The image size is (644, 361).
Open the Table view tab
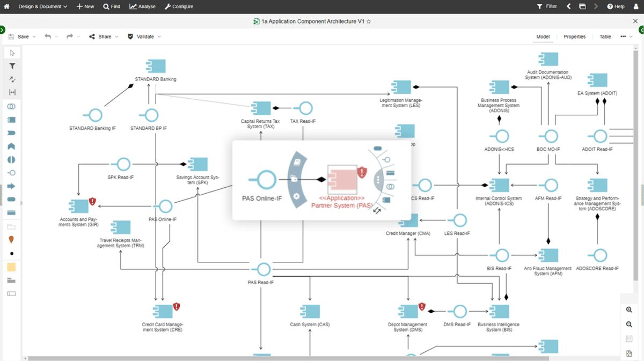(605, 36)
